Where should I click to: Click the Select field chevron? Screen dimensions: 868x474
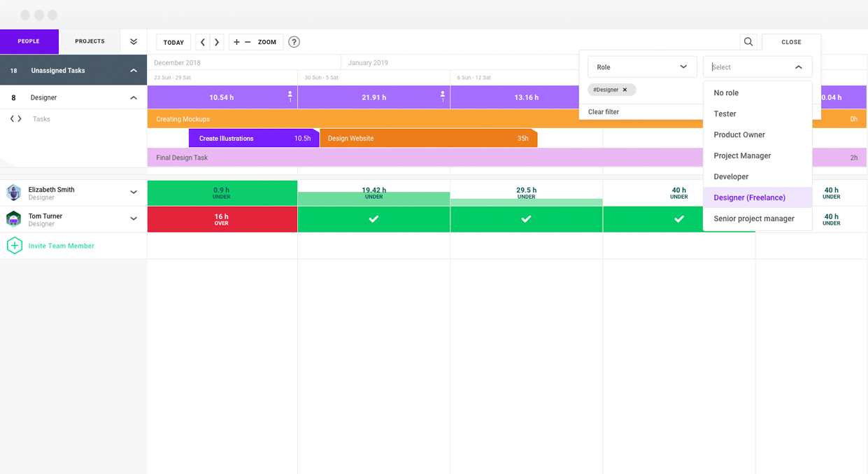tap(798, 67)
